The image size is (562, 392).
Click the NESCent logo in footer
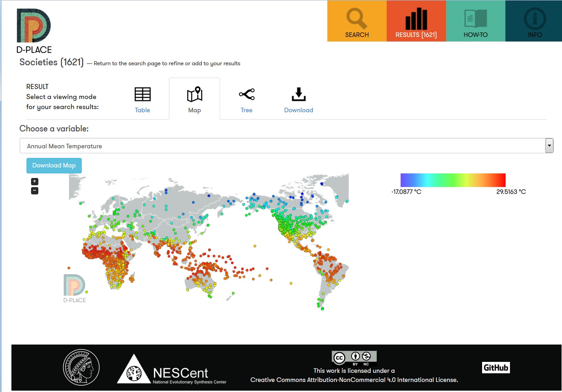pos(172,369)
